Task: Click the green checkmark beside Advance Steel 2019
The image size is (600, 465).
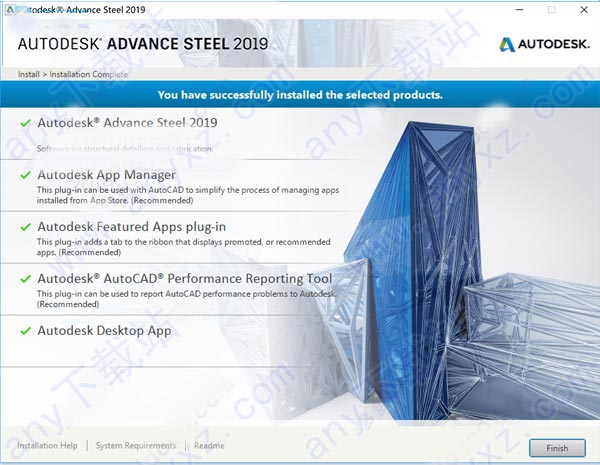Action: (x=26, y=123)
